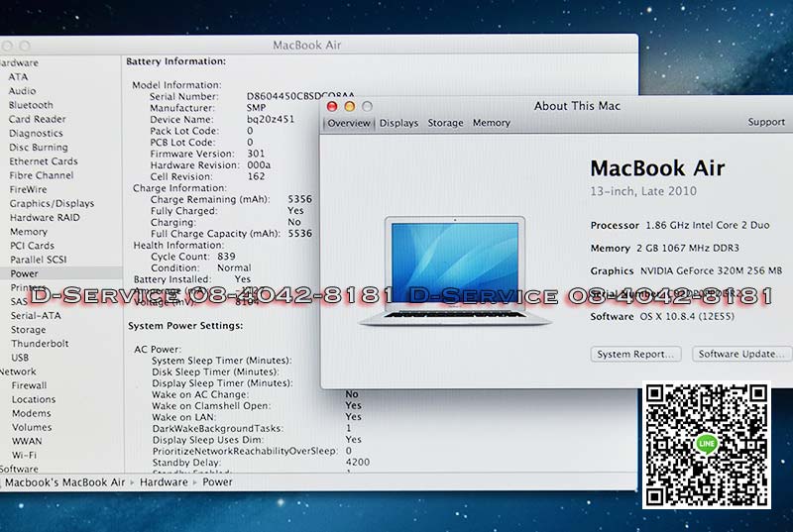Image resolution: width=793 pixels, height=532 pixels.
Task: Click the System Power Settings heading
Action: [x=185, y=326]
